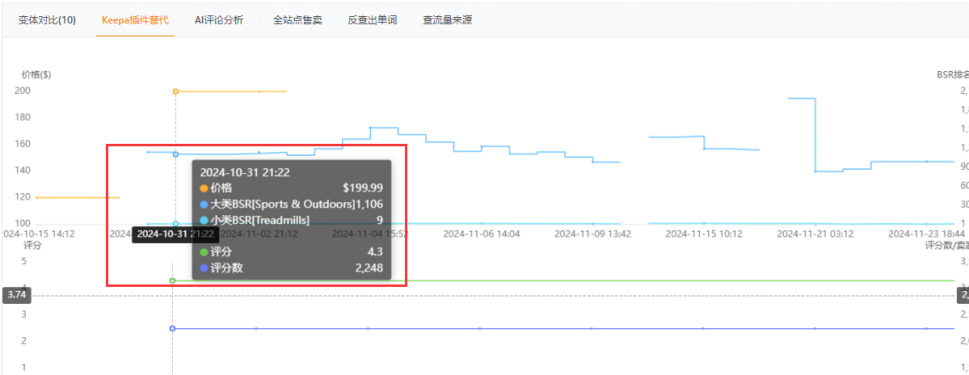Switch to the 变体对比(10) tab
The image size is (969, 375).
47,20
